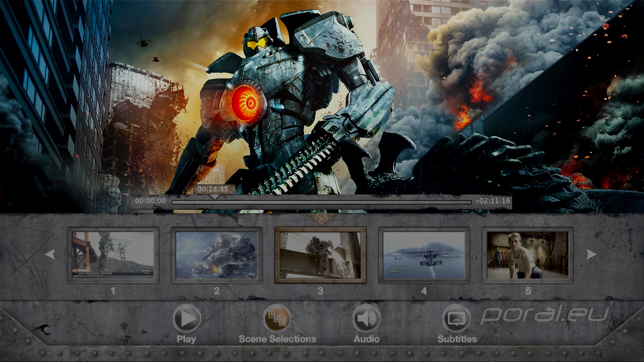This screenshot has height=362, width=644.
Task: Select scene 1 San Francisco Mourns thumbnail
Action: pyautogui.click(x=113, y=255)
